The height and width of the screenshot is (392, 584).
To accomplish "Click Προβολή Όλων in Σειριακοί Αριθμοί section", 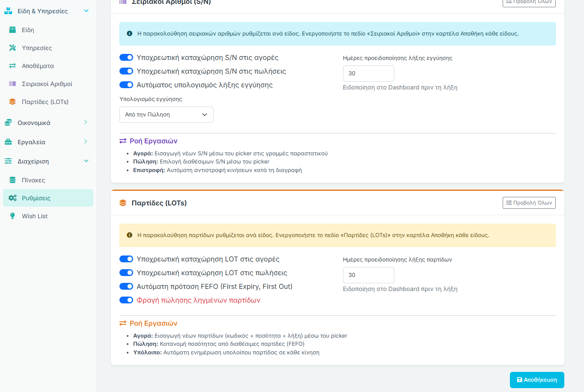I will click(529, 2).
